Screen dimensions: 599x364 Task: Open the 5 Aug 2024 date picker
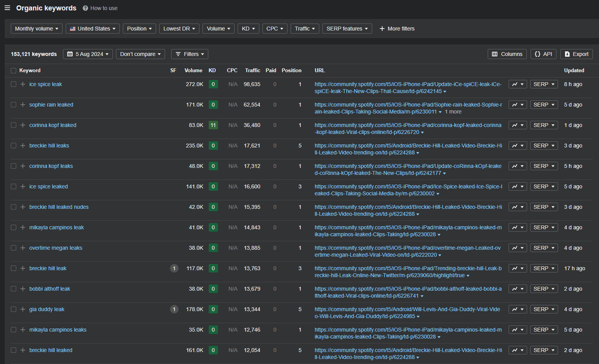pos(88,54)
